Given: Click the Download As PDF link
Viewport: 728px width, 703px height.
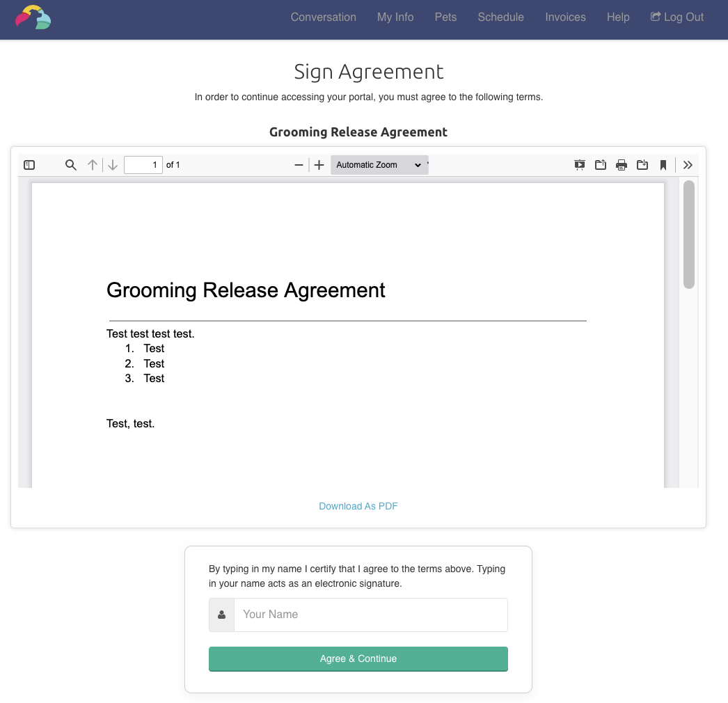Looking at the screenshot, I should 358,506.
